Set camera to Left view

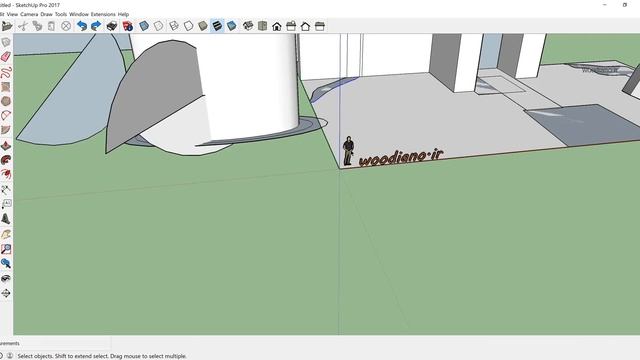pyautogui.click(x=320, y=26)
